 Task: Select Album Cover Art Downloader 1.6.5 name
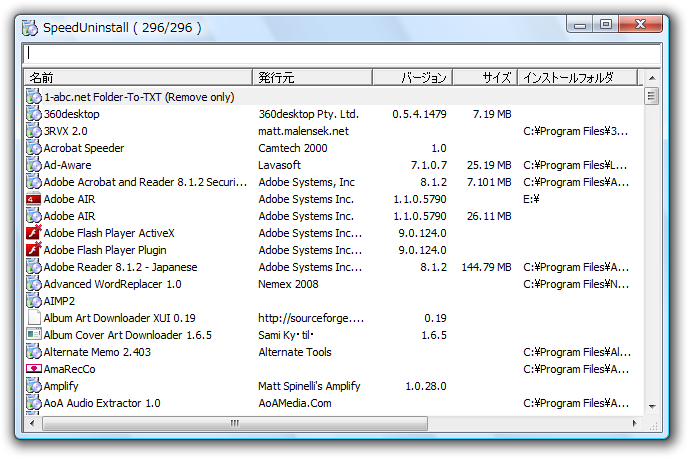pos(128,335)
